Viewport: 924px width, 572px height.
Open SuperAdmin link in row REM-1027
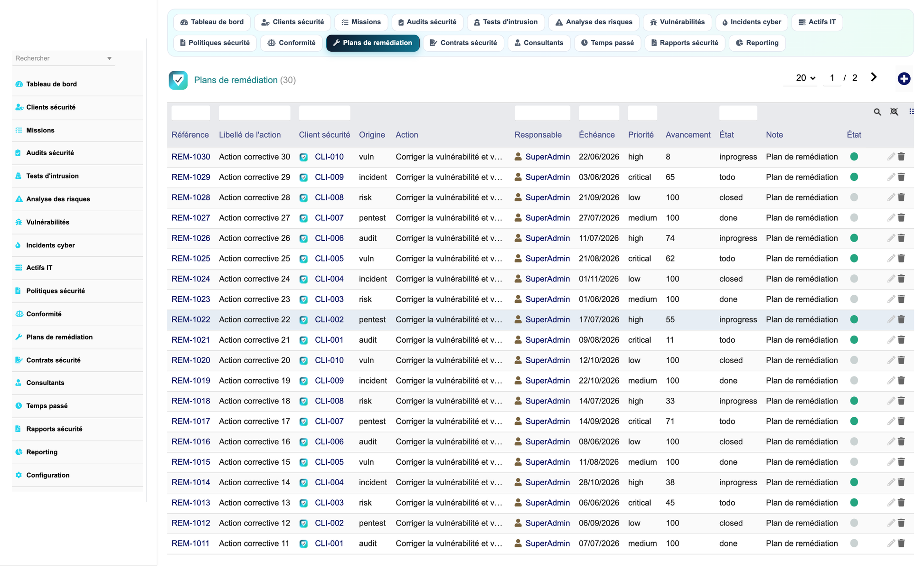[547, 218]
